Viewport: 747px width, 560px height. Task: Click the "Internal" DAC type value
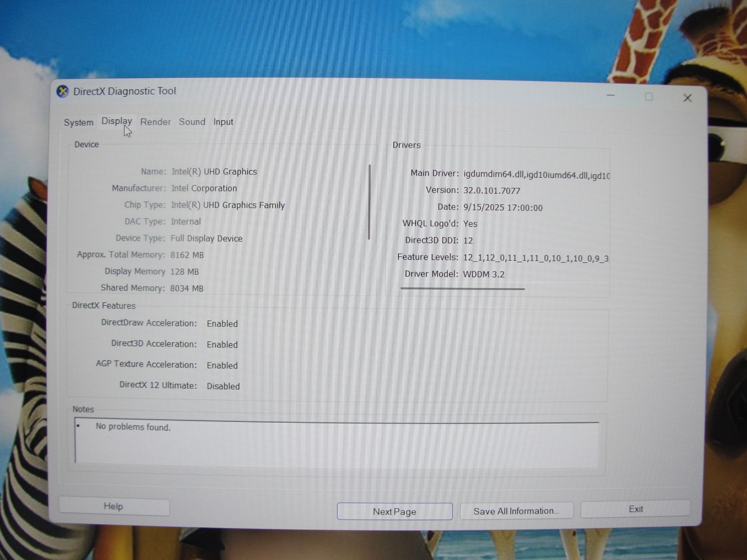pyautogui.click(x=186, y=222)
